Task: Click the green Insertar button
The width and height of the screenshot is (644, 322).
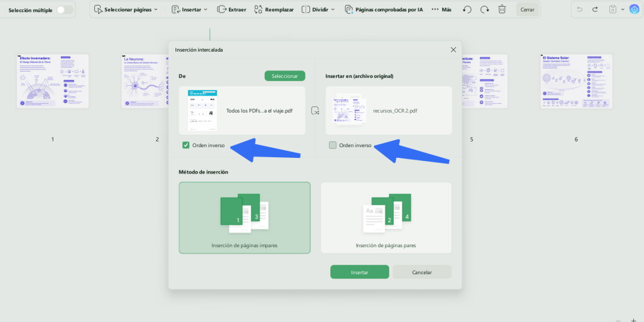Action: [359, 272]
